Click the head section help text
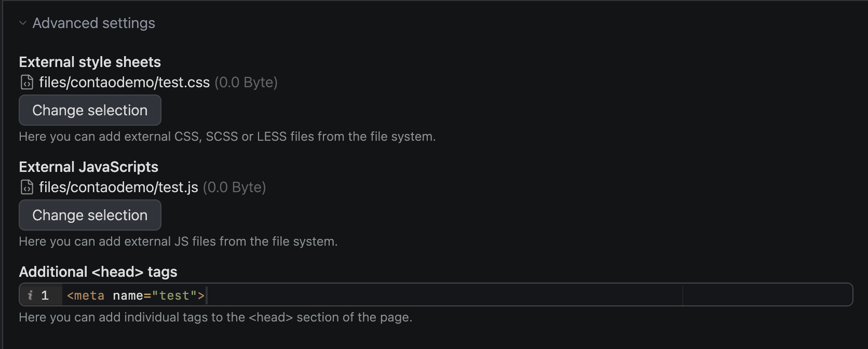Screen dimensions: 868x349 [215, 317]
